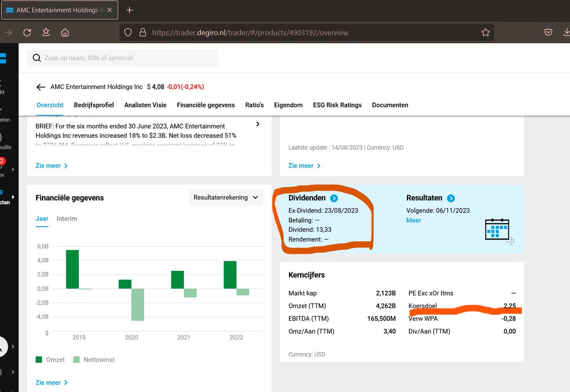
Task: Go to the Documenten tab
Action: click(390, 105)
